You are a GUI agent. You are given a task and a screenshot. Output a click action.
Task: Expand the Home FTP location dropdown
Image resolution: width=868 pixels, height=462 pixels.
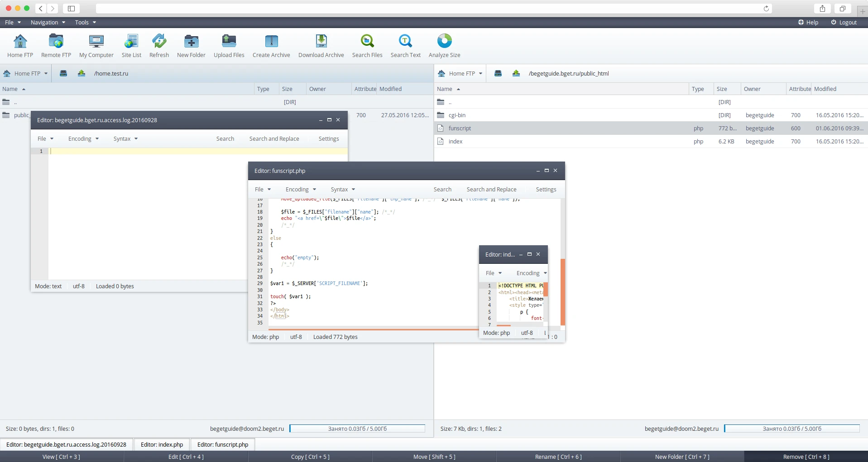[x=25, y=73]
